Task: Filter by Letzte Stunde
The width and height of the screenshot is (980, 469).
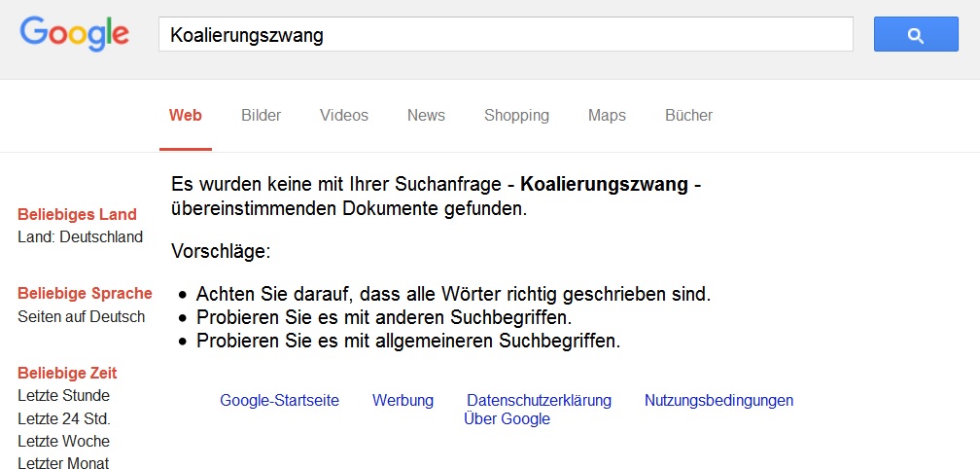Action: (64, 396)
